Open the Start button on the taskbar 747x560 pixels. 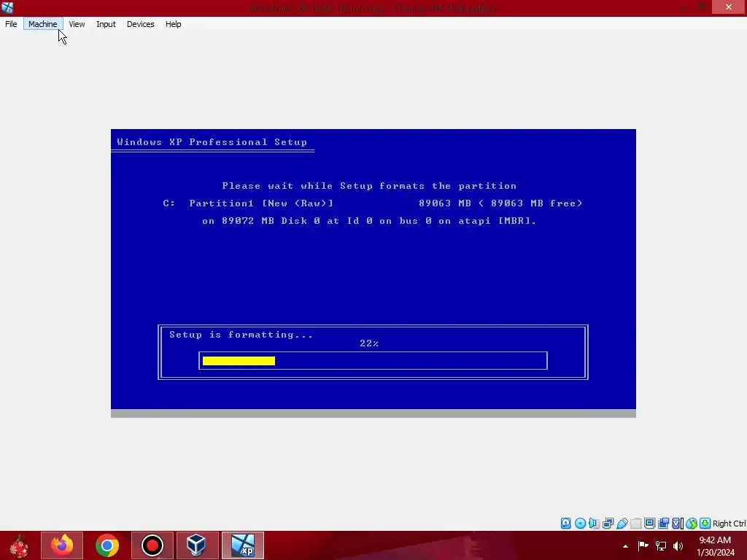[19, 545]
